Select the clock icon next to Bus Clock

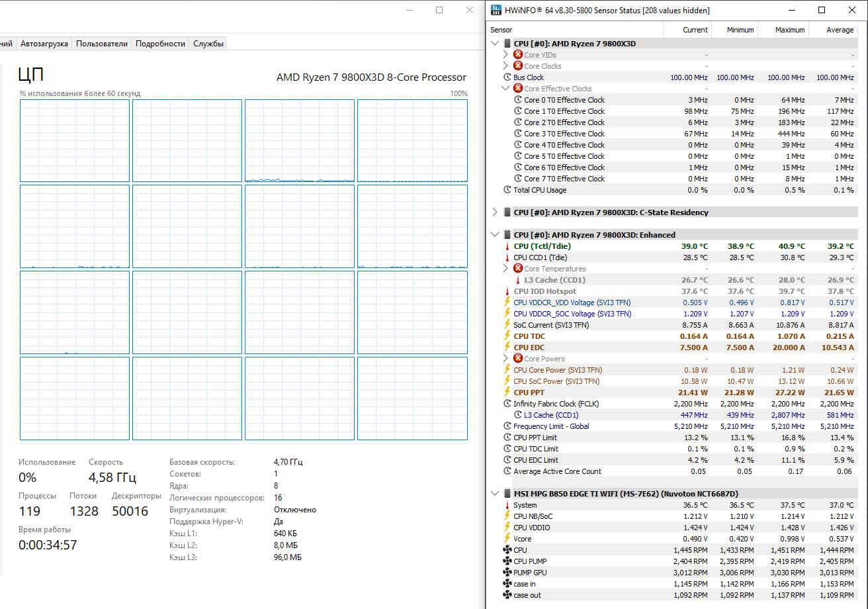[507, 77]
